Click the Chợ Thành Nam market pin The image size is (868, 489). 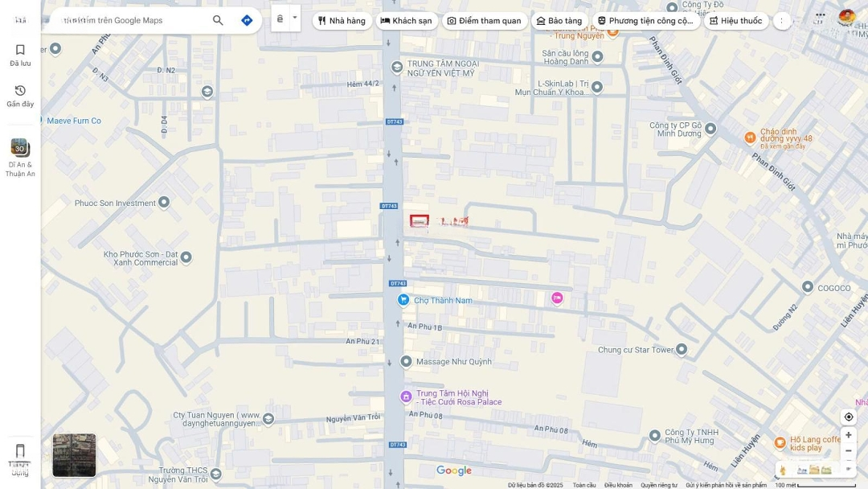tap(403, 300)
